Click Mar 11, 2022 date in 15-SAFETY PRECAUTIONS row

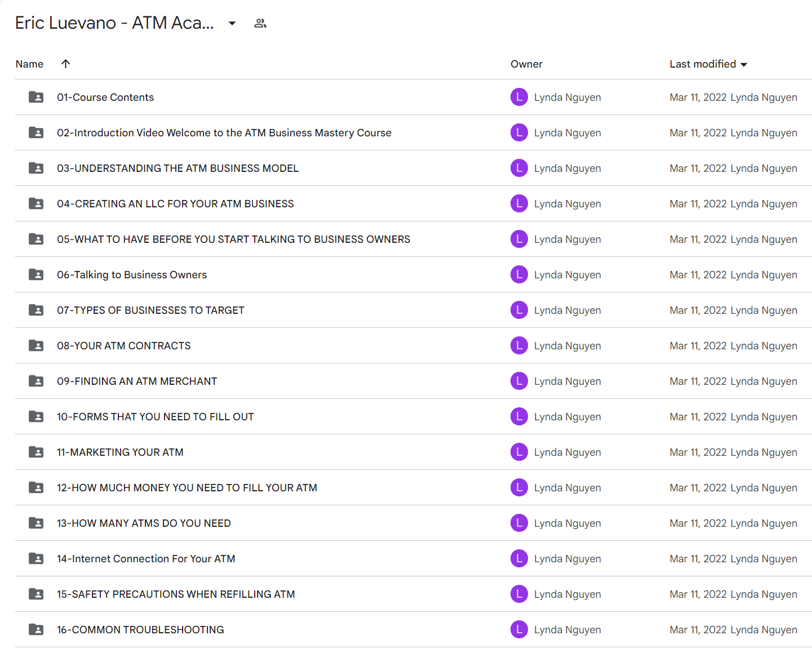[698, 594]
